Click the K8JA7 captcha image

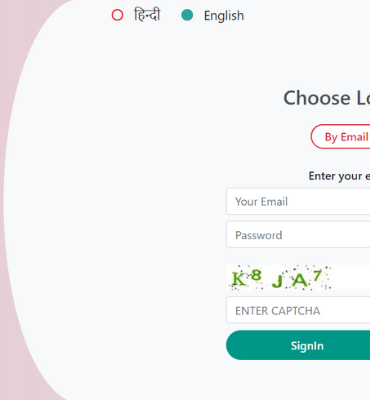pyautogui.click(x=279, y=278)
